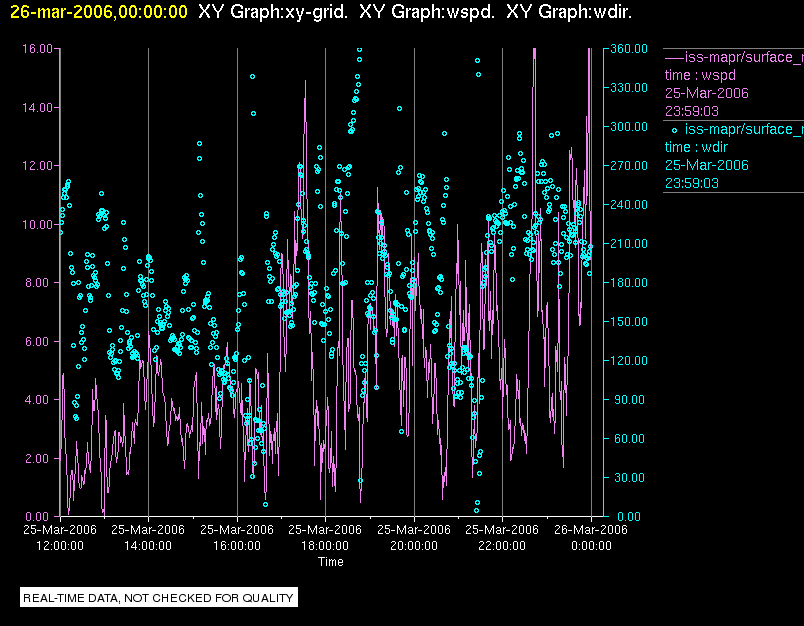Click the 16.00 wind speed axis tick

pos(37,48)
